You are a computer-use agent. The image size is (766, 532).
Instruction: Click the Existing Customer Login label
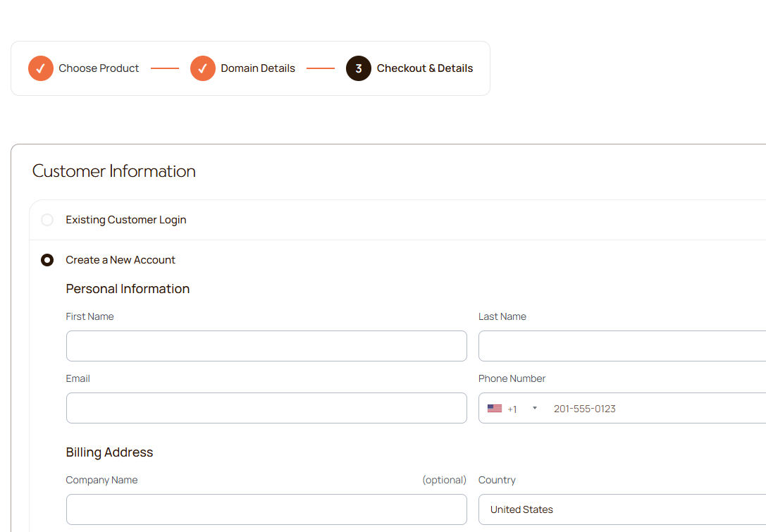click(x=126, y=220)
